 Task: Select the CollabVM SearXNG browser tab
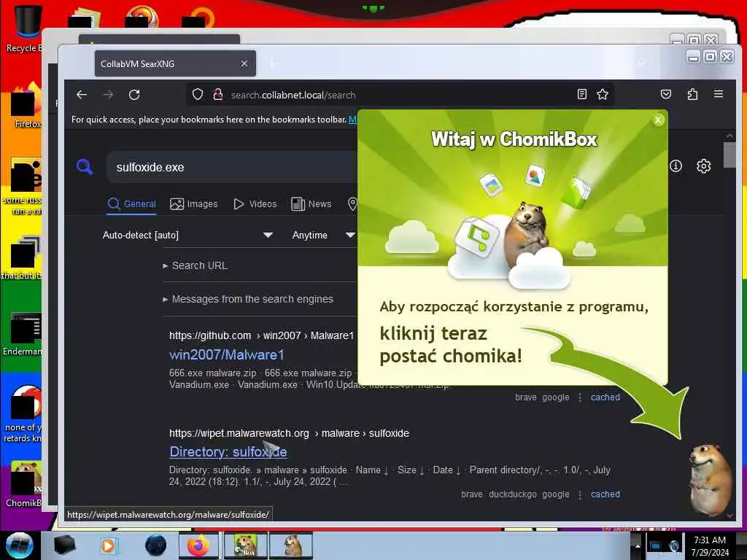pos(175,63)
